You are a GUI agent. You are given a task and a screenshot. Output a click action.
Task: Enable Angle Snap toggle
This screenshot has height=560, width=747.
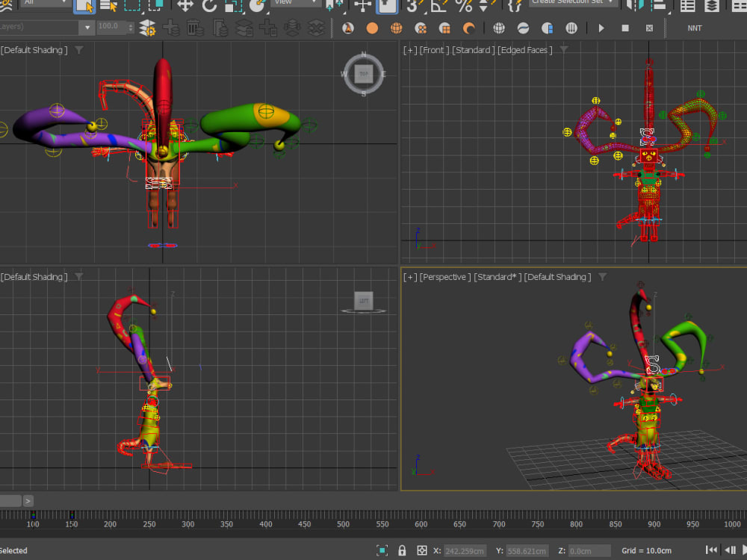click(437, 6)
